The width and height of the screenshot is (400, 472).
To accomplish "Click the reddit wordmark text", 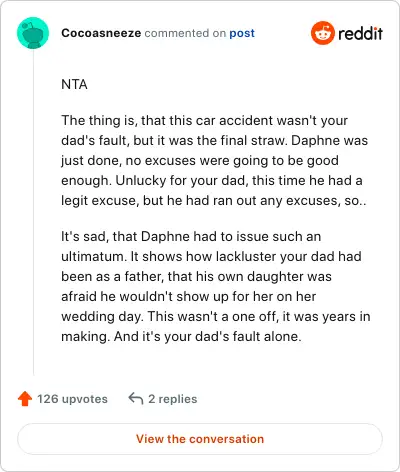I will tap(360, 33).
